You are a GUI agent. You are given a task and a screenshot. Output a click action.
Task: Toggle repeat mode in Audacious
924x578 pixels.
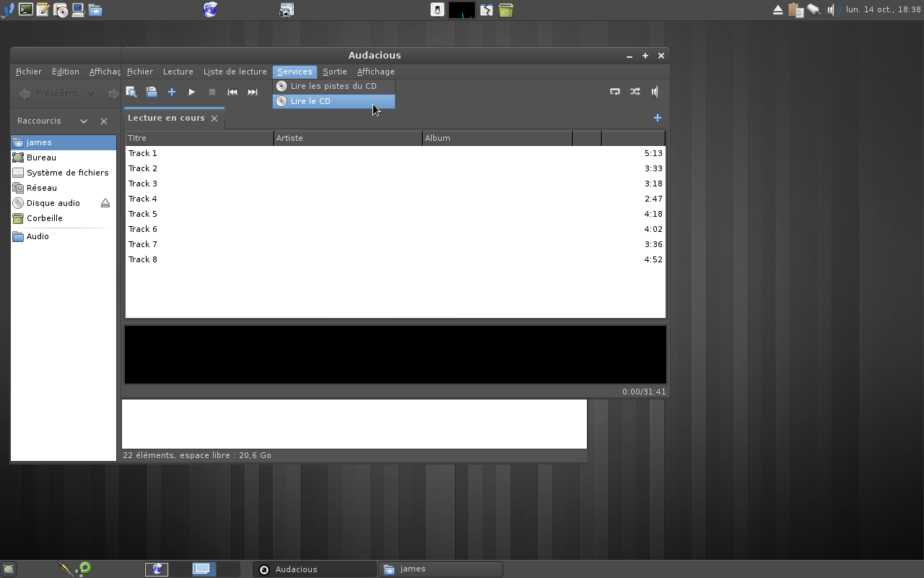615,92
